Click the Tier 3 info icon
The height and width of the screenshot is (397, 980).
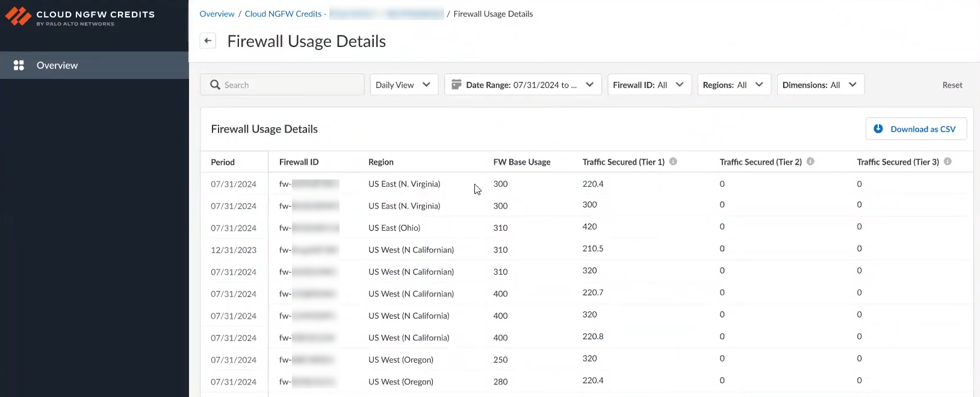pos(947,161)
